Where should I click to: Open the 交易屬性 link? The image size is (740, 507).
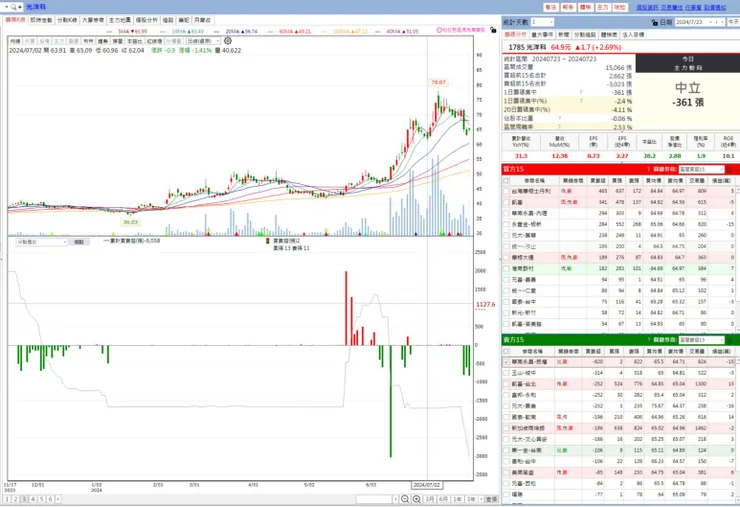click(x=672, y=7)
